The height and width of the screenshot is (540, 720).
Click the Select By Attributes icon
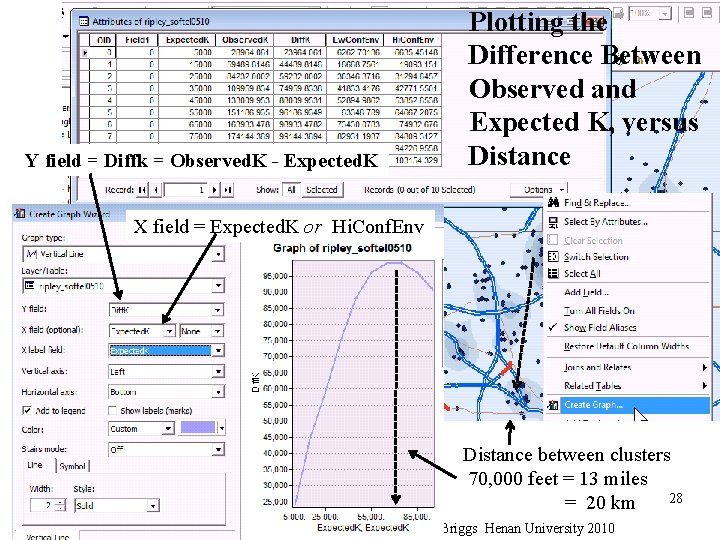pos(553,222)
